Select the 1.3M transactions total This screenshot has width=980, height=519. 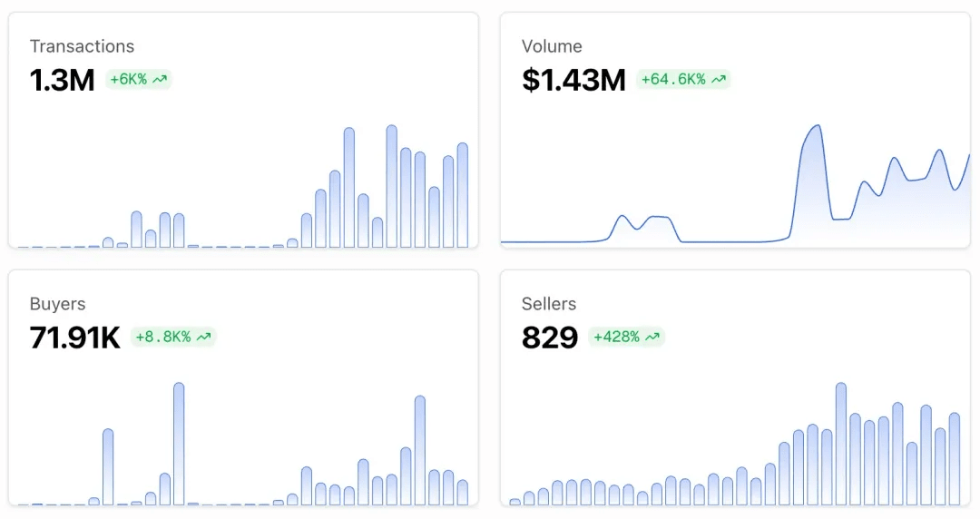[62, 80]
